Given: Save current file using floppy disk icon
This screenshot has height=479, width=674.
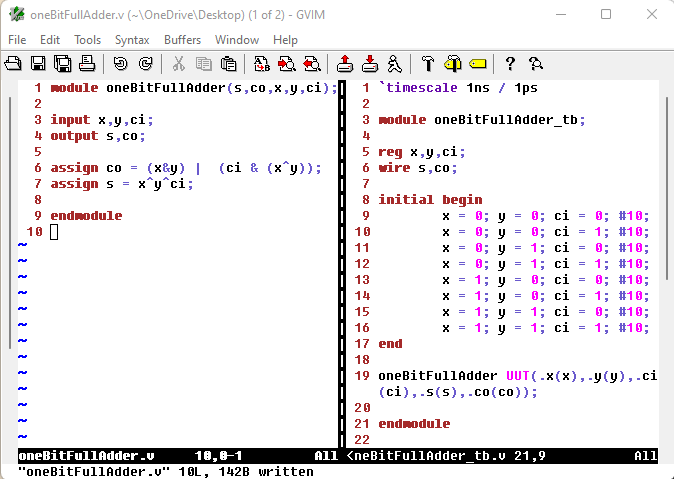Looking at the screenshot, I should pyautogui.click(x=38, y=64).
